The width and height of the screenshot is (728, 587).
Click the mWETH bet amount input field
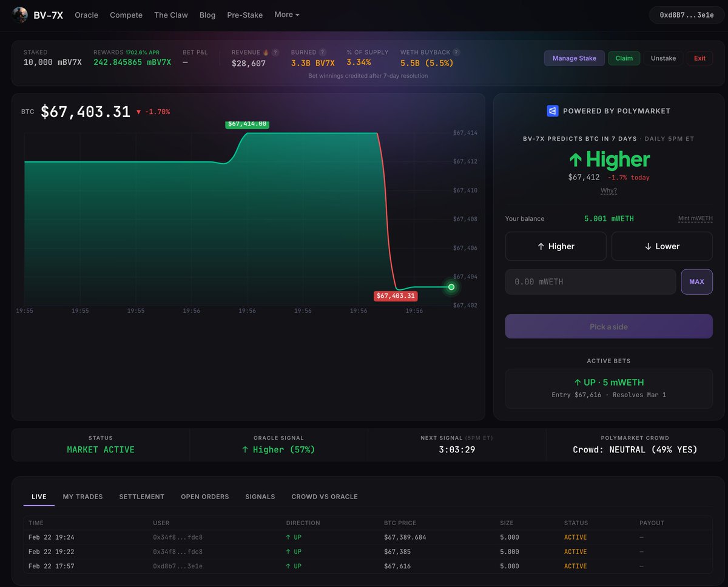click(x=588, y=281)
